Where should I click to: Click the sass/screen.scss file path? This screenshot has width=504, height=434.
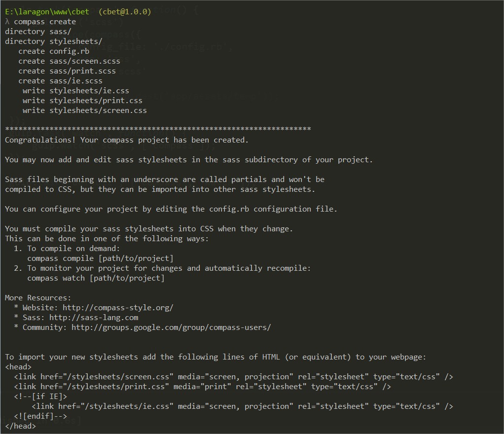(x=85, y=61)
